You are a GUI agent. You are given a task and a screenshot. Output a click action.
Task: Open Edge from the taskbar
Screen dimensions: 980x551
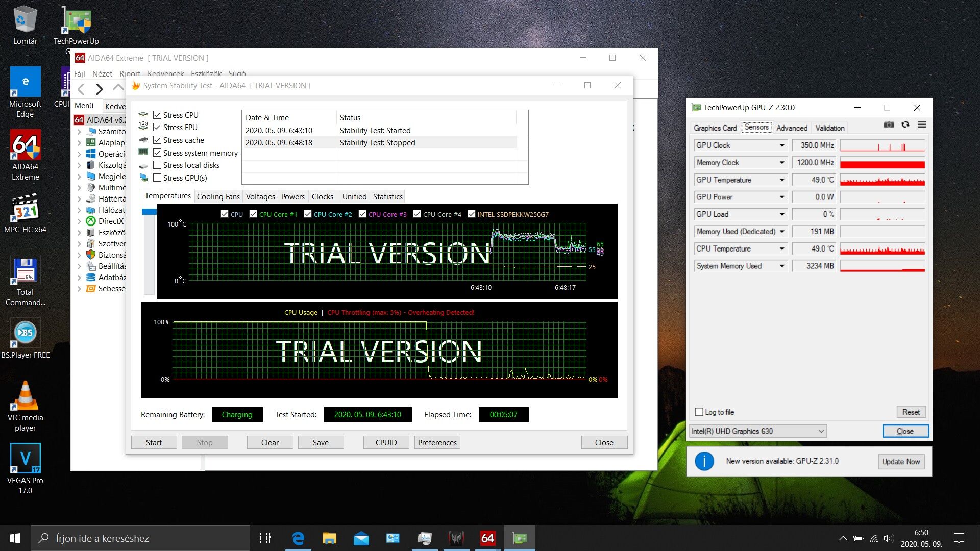point(298,538)
